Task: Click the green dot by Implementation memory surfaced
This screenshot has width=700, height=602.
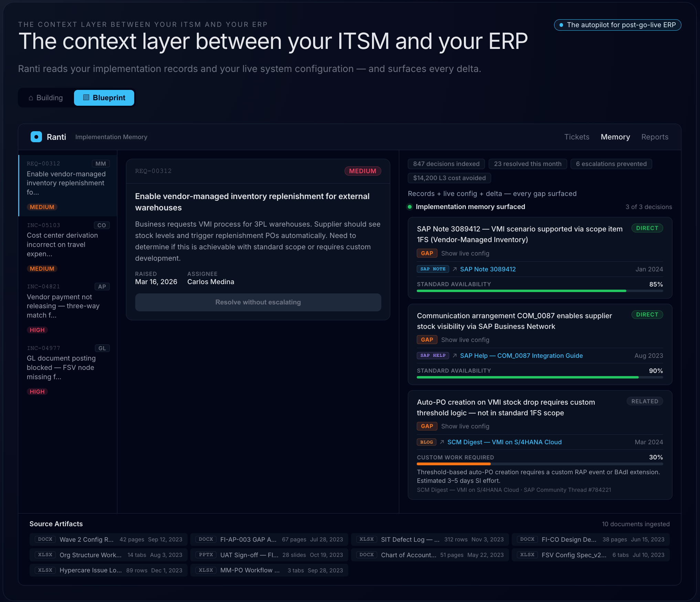Action: [410, 207]
